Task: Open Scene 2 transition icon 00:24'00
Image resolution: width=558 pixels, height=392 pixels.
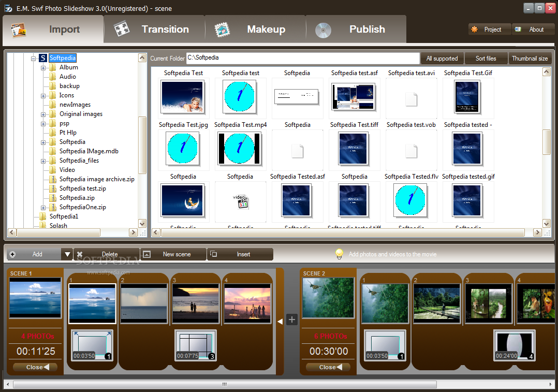Action: click(x=514, y=345)
